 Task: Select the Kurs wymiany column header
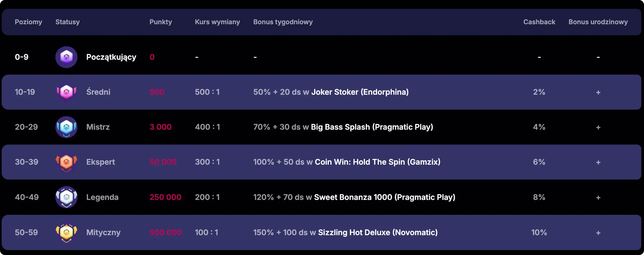pyautogui.click(x=217, y=22)
